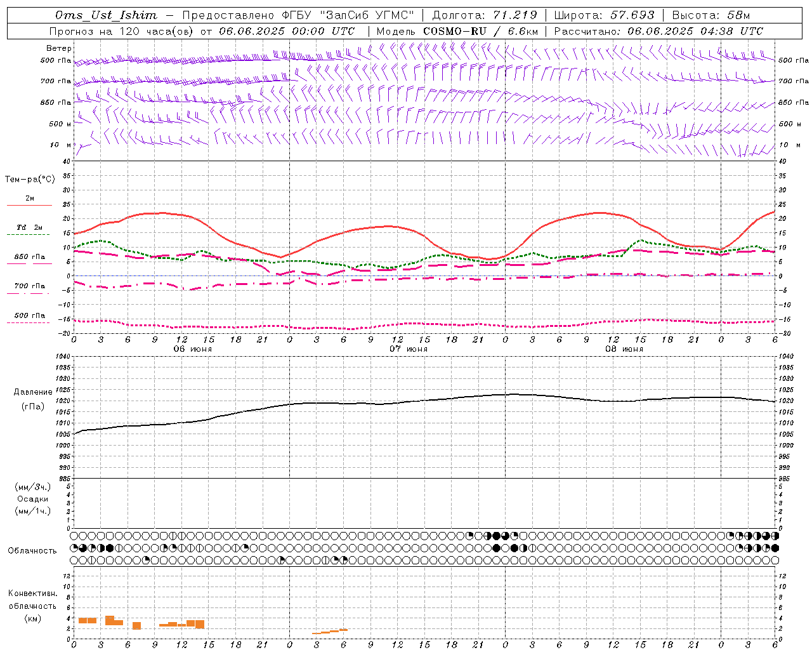Click the "Тем-ра(°C)" temperature panel label
The width and height of the screenshot is (812, 650).
[30, 180]
